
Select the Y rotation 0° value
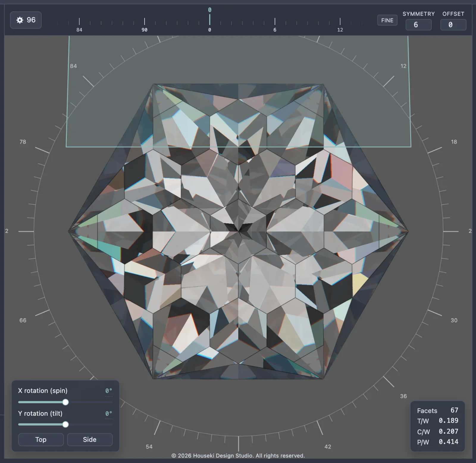(x=109, y=414)
